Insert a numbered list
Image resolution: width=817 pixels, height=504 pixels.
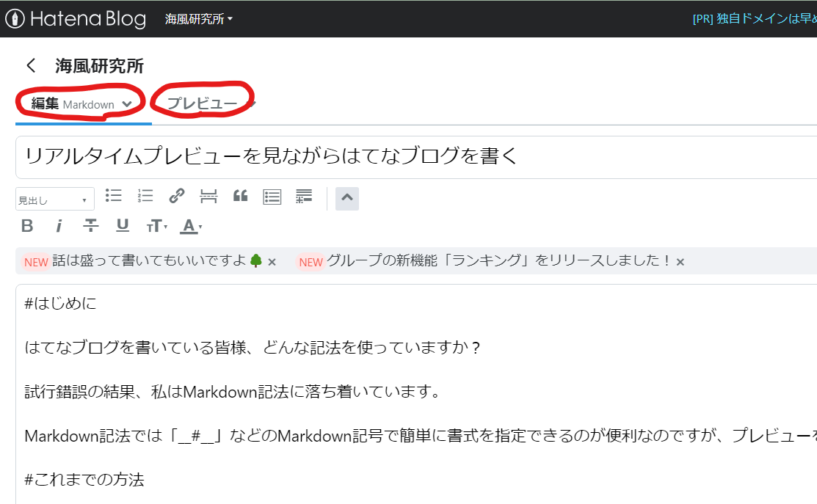[x=145, y=196]
